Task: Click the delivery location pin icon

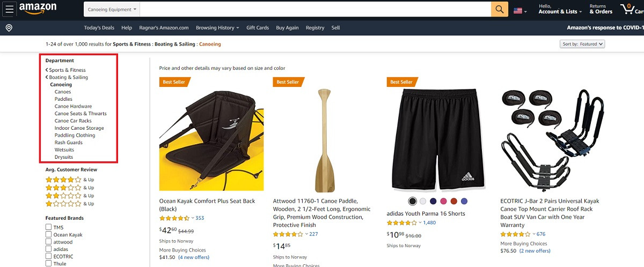Action: [9, 28]
